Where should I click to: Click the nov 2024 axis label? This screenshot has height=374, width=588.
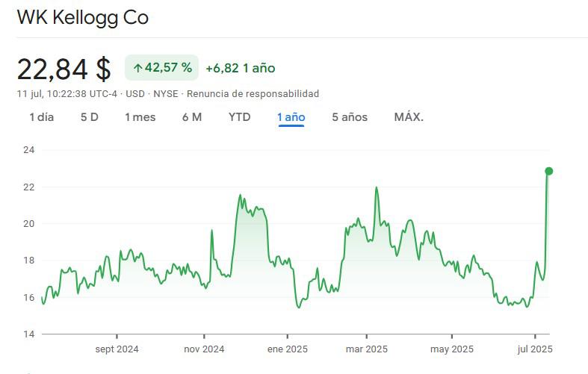[x=204, y=349]
